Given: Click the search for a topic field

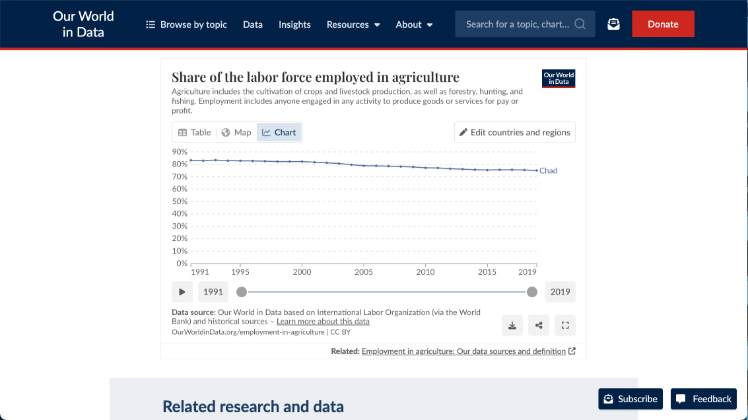Looking at the screenshot, I should point(524,24).
